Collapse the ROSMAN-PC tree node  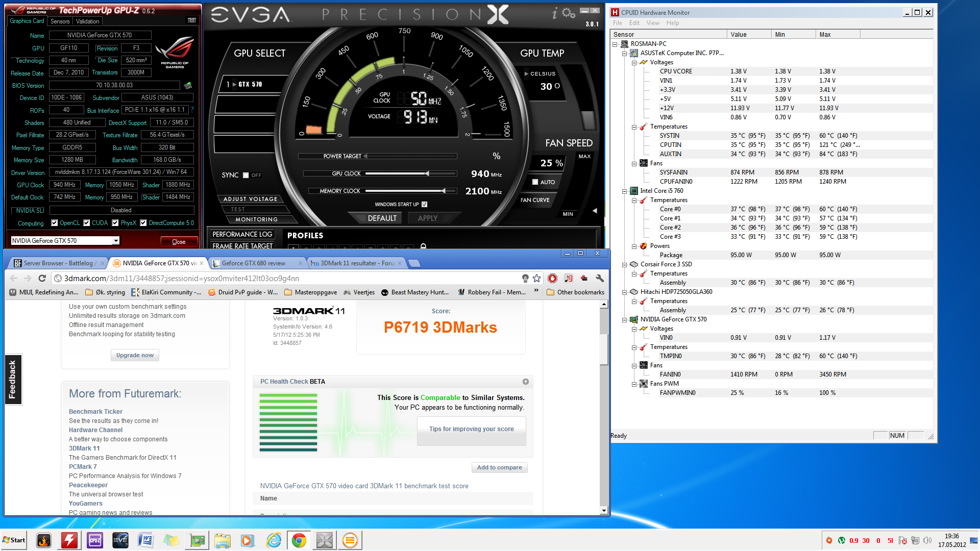[x=615, y=44]
